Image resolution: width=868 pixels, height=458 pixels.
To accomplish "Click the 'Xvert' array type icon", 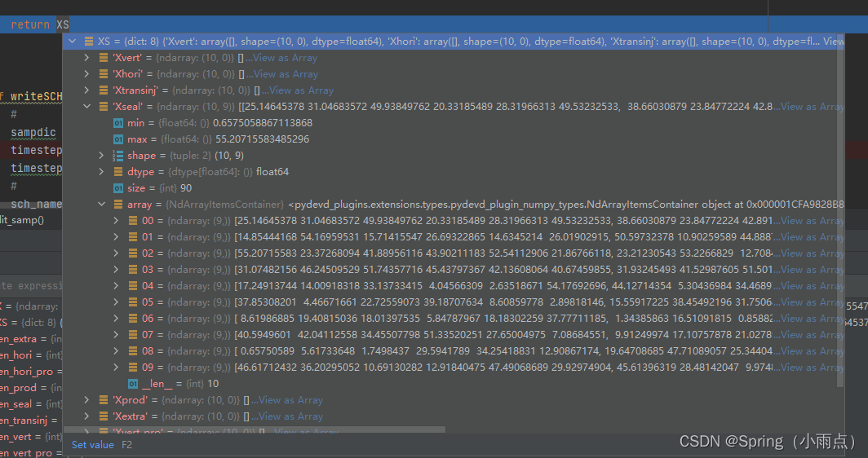I will tap(104, 58).
